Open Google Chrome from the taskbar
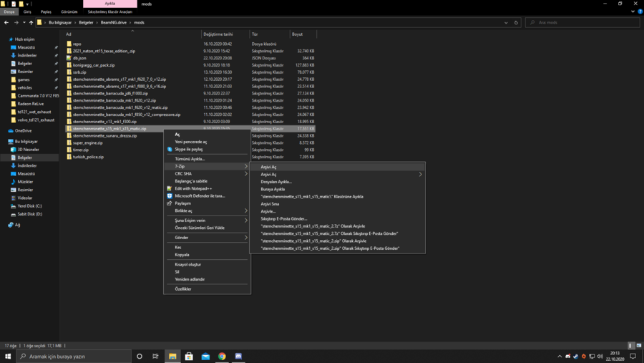Image resolution: width=644 pixels, height=363 pixels. [222, 356]
